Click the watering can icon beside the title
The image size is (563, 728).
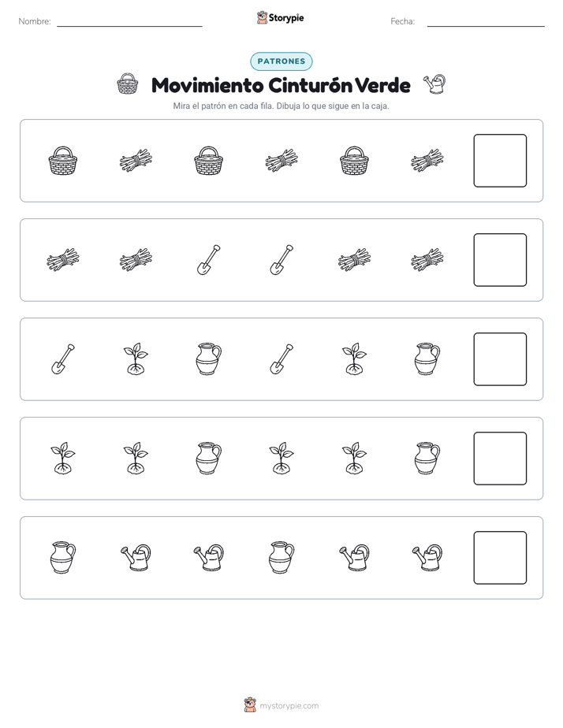click(434, 84)
